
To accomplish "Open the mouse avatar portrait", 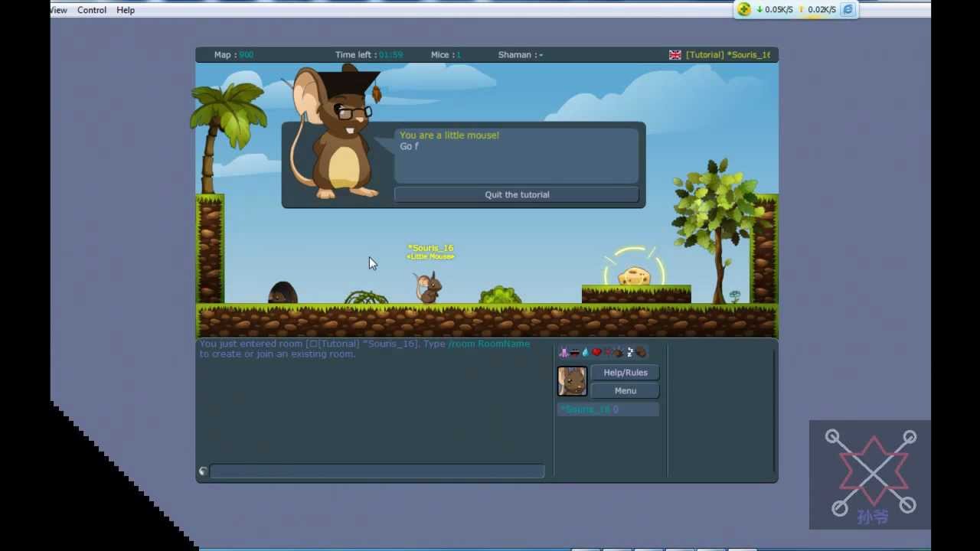I will (x=572, y=381).
